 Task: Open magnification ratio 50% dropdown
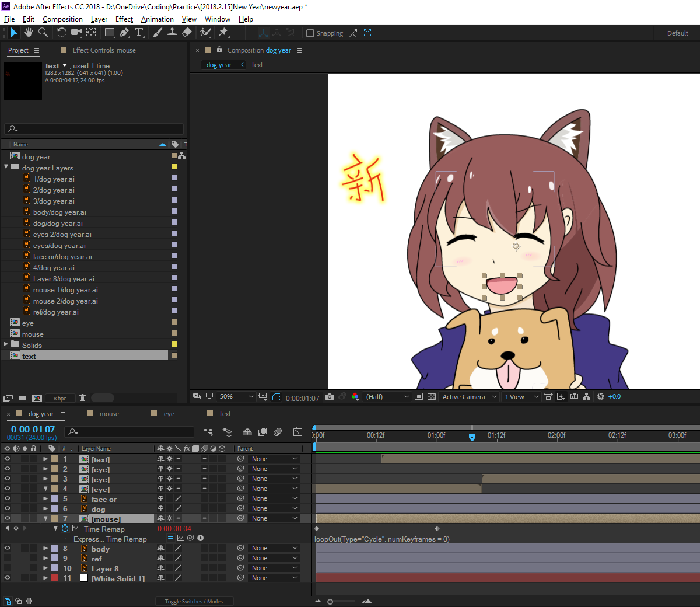(236, 397)
